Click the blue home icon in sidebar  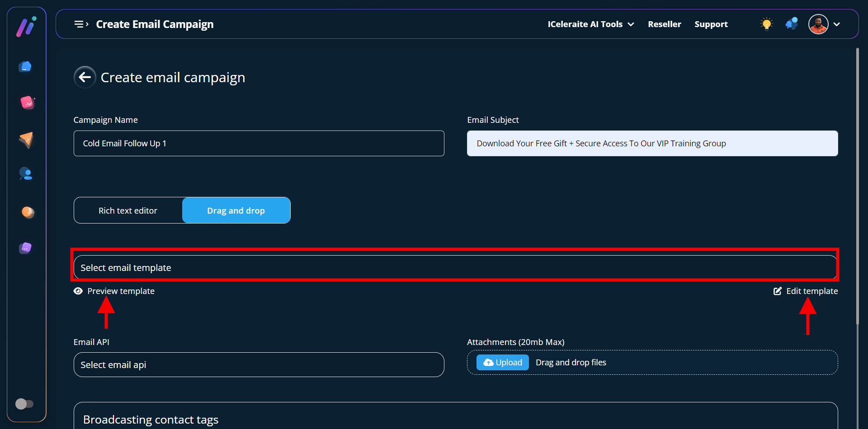[26, 67]
